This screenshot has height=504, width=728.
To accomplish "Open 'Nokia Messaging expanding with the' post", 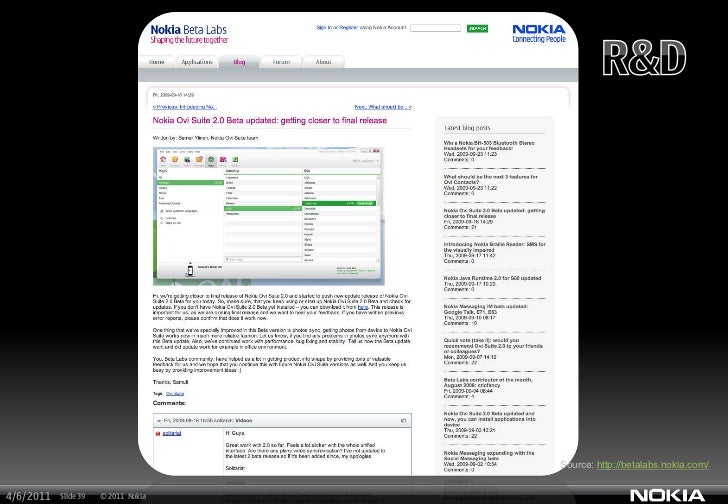I will (x=489, y=455).
